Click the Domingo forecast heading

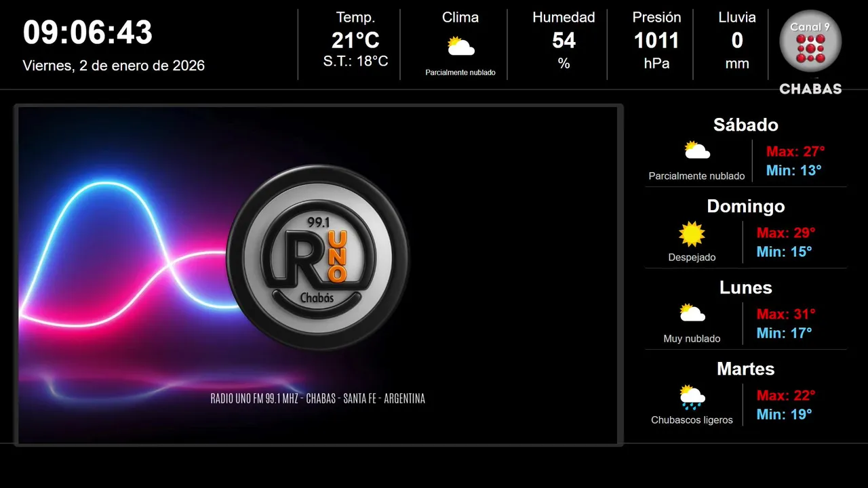tap(745, 206)
